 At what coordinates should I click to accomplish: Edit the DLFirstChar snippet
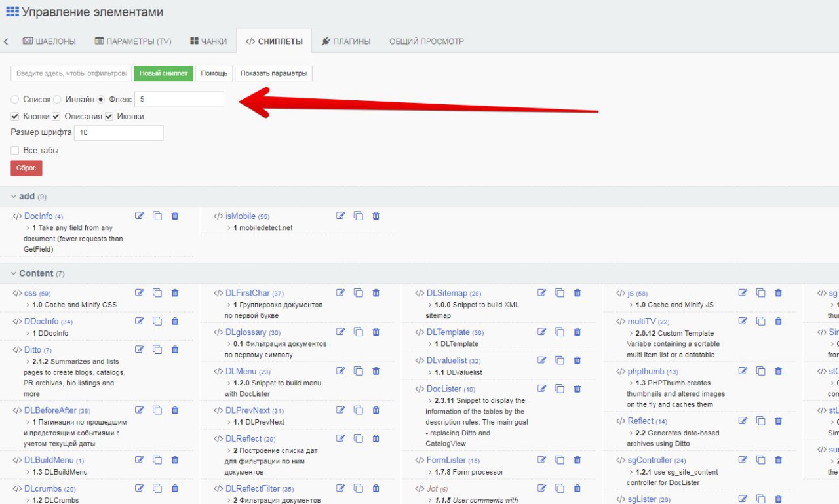pos(341,293)
